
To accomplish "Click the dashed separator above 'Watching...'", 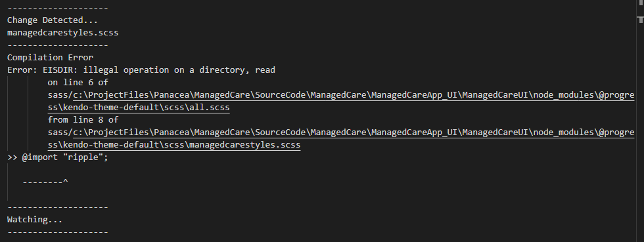I will 58,207.
